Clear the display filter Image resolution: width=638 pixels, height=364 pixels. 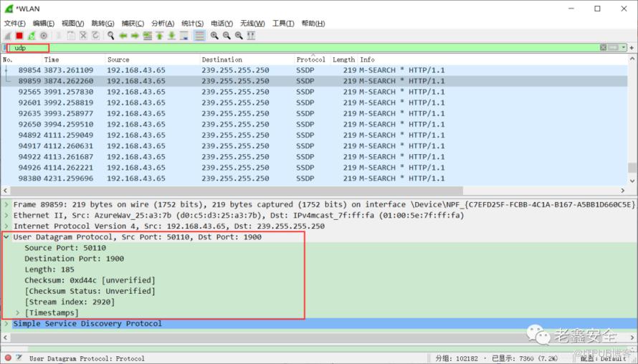[x=604, y=47]
